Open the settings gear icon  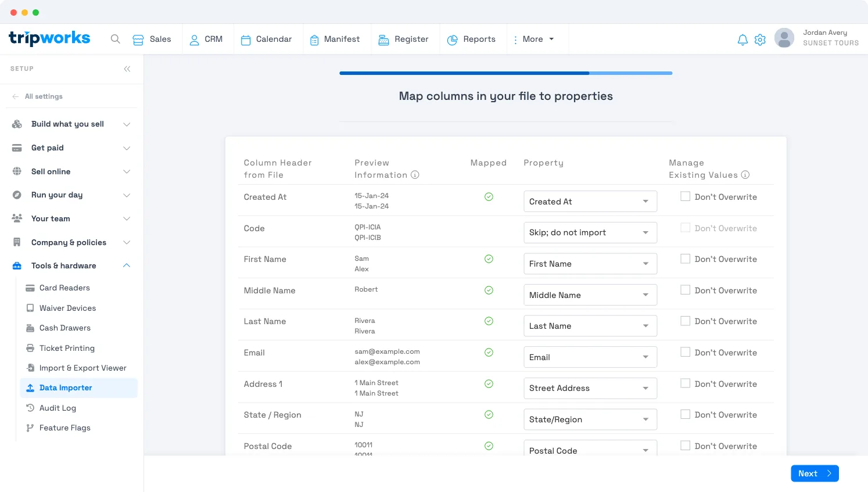[x=760, y=39]
